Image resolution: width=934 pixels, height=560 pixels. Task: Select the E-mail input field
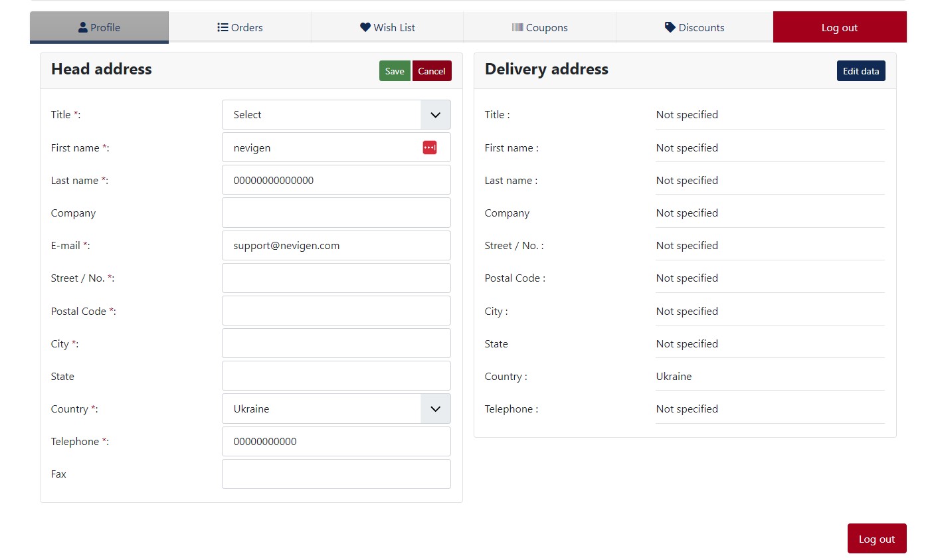[x=336, y=246]
